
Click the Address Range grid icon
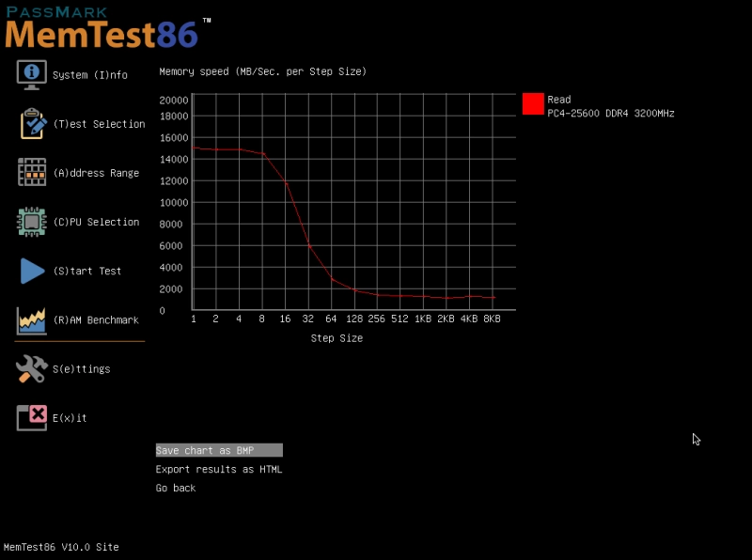pos(32,172)
